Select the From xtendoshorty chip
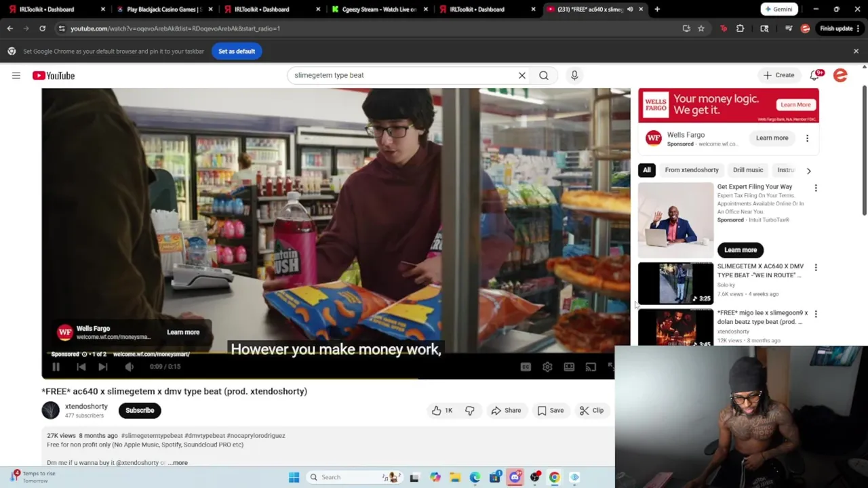Image resolution: width=868 pixels, height=488 pixels. (692, 170)
